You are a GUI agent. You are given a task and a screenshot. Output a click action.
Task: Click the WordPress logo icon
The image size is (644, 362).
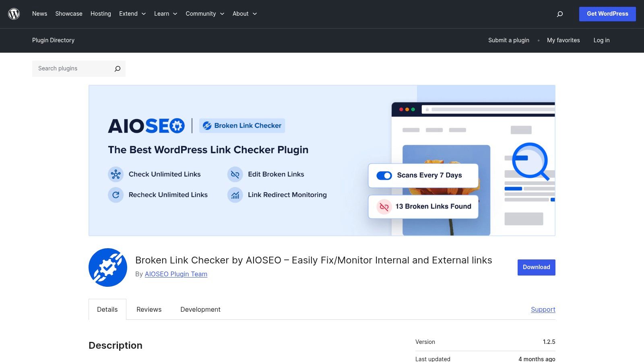(x=14, y=14)
